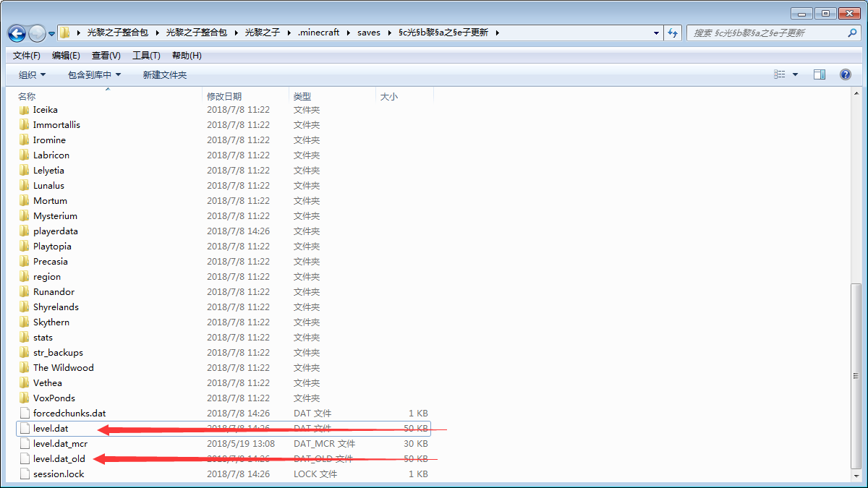Viewport: 868px width, 488px height.
Task: Open the 组织 dropdown menu
Action: click(x=32, y=74)
